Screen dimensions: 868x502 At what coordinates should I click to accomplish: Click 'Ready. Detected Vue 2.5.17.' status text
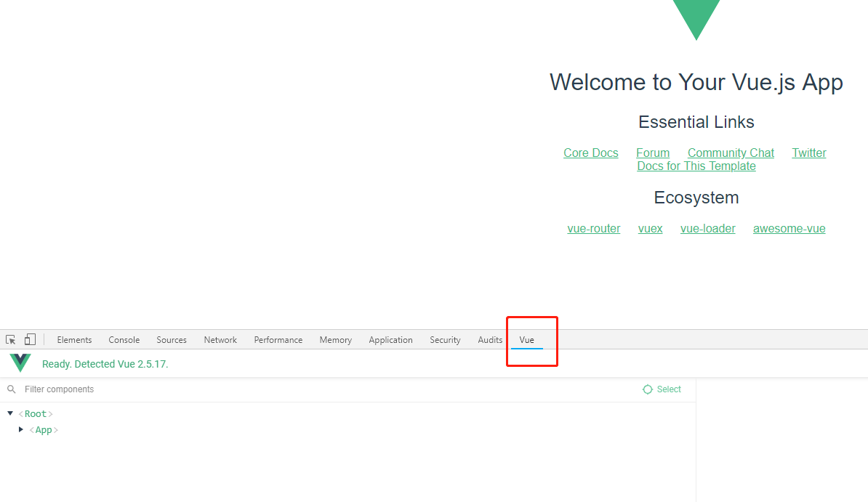coord(105,364)
